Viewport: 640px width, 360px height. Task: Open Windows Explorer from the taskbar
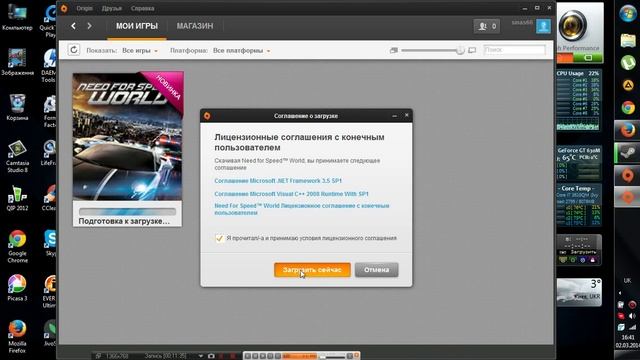coord(628,40)
